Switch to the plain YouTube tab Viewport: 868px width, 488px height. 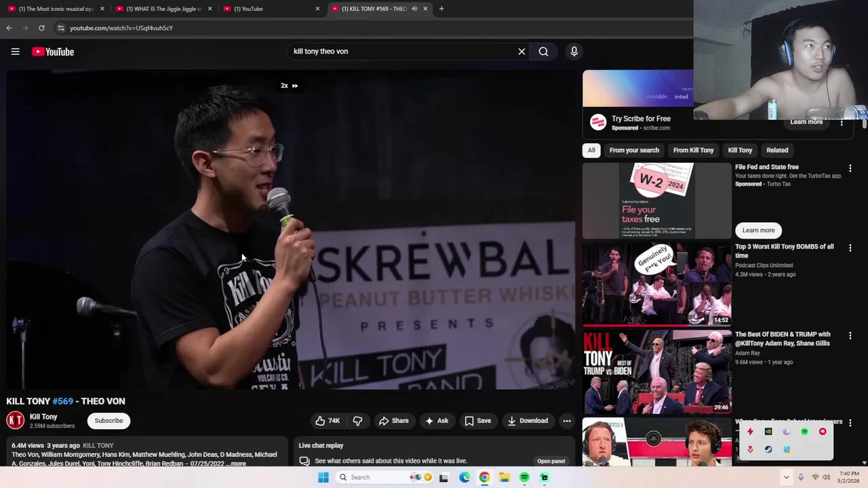[x=271, y=9]
